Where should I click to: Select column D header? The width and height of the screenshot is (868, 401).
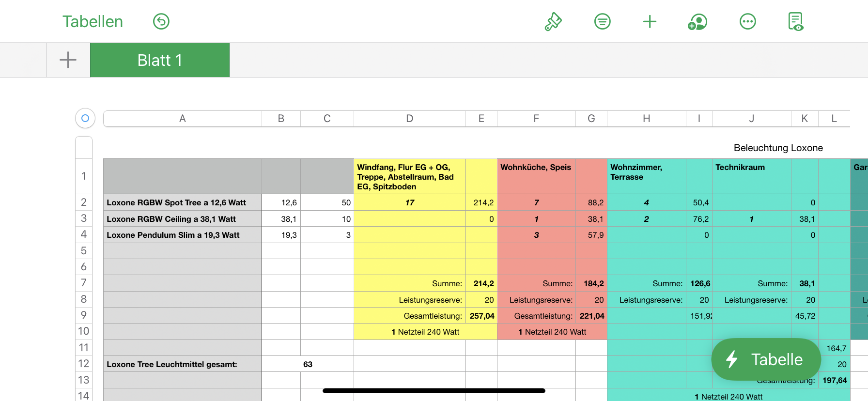[x=410, y=119]
